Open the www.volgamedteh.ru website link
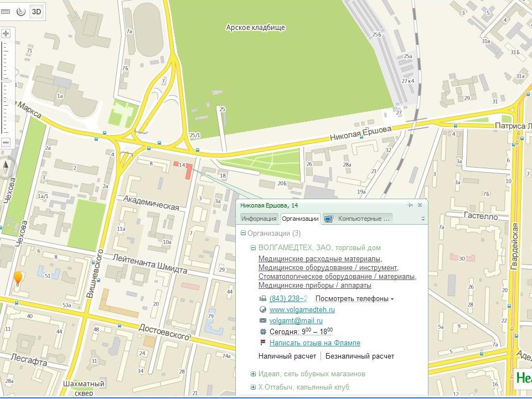Screen dimensions: 532x399 click(x=302, y=310)
